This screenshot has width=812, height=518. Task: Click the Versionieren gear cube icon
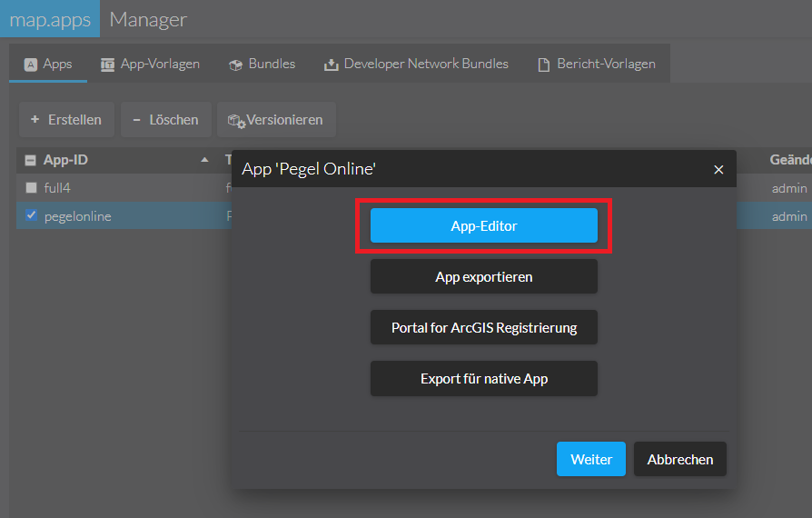[x=237, y=121]
